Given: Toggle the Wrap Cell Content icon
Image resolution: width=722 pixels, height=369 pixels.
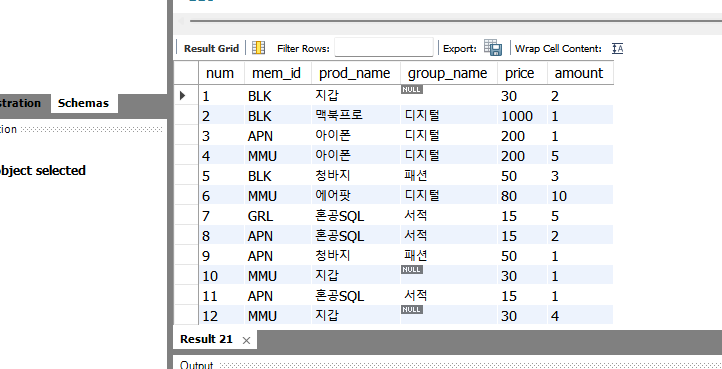Looking at the screenshot, I should pos(617,48).
